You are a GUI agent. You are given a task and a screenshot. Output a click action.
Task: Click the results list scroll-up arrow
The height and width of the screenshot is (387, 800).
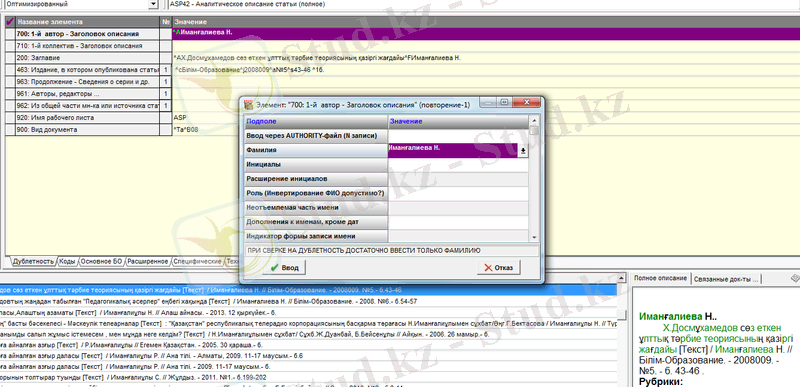point(621,278)
